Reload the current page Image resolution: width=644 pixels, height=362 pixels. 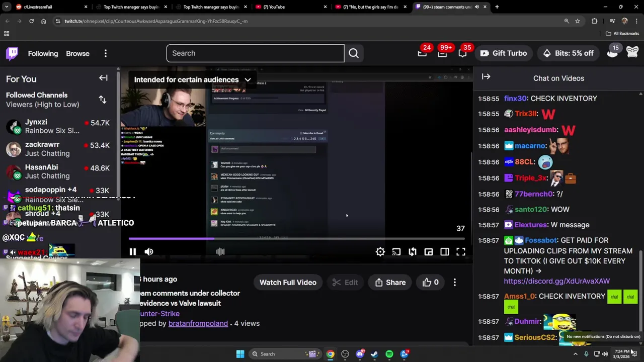tap(31, 21)
